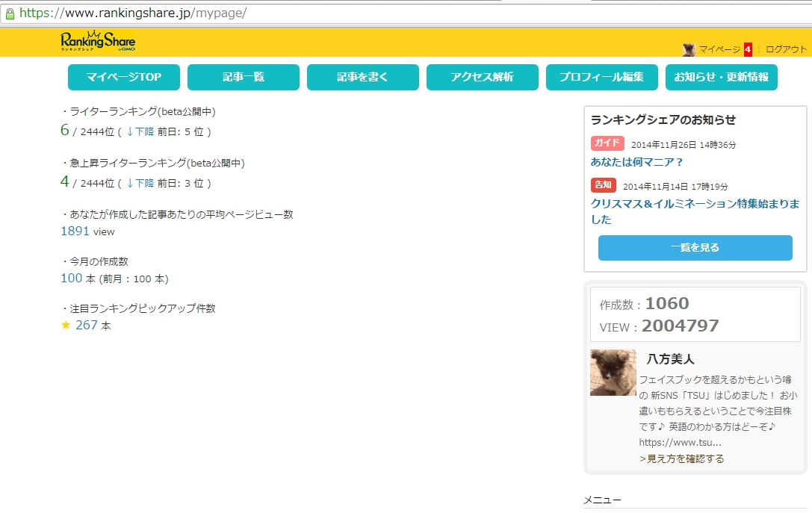Switch to the アクセス解析 tab
The width and height of the screenshot is (812, 513).
482,77
